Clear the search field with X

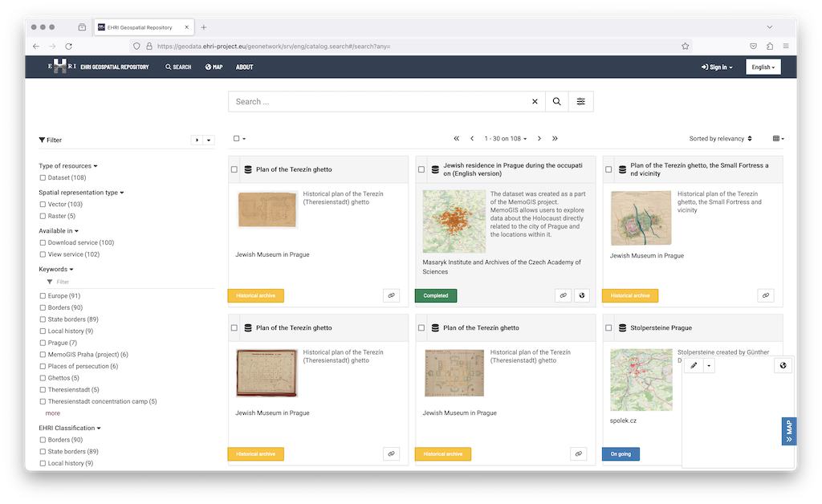[x=535, y=102]
